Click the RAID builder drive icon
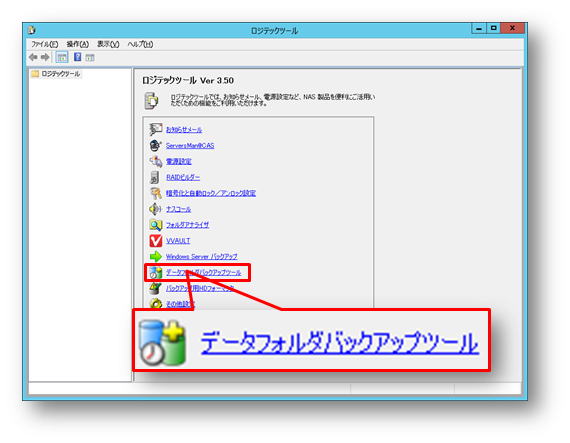The image size is (570, 443). [x=154, y=177]
